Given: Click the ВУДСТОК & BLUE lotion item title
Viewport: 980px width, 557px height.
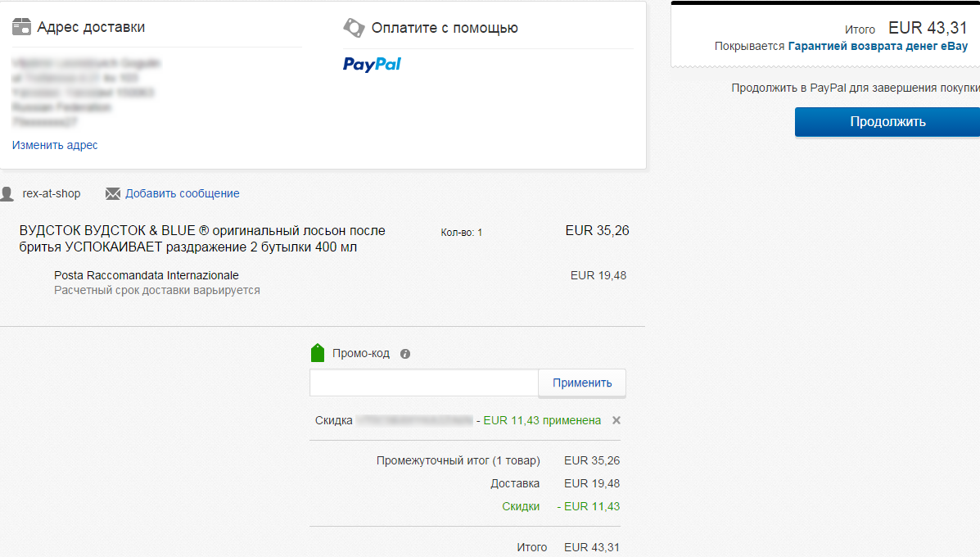Looking at the screenshot, I should 202,239.
